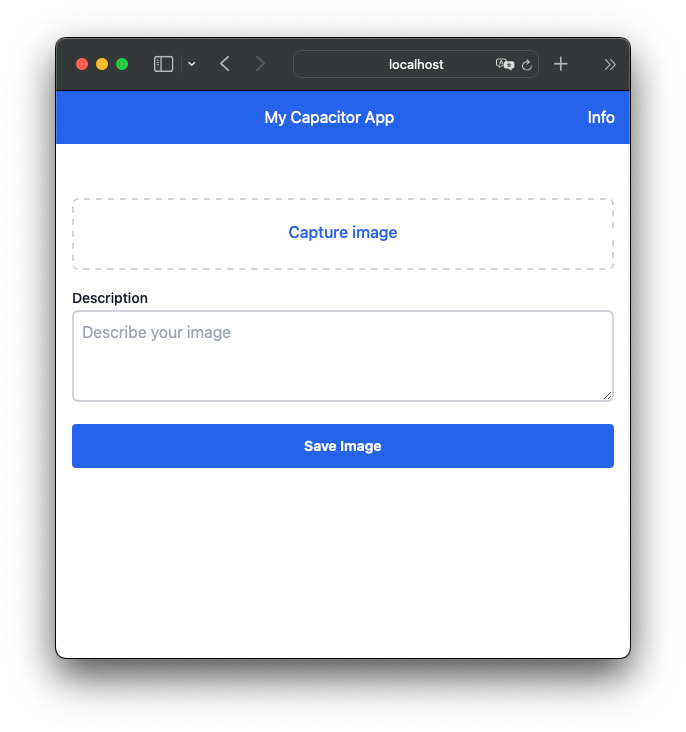The image size is (686, 732).
Task: Show more toolbar items via double chevron
Action: (x=609, y=64)
